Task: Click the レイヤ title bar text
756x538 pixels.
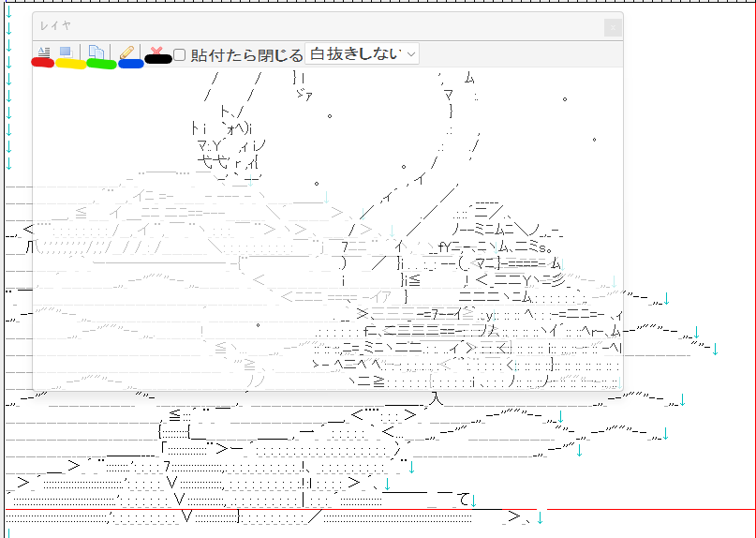Action: 55,25
